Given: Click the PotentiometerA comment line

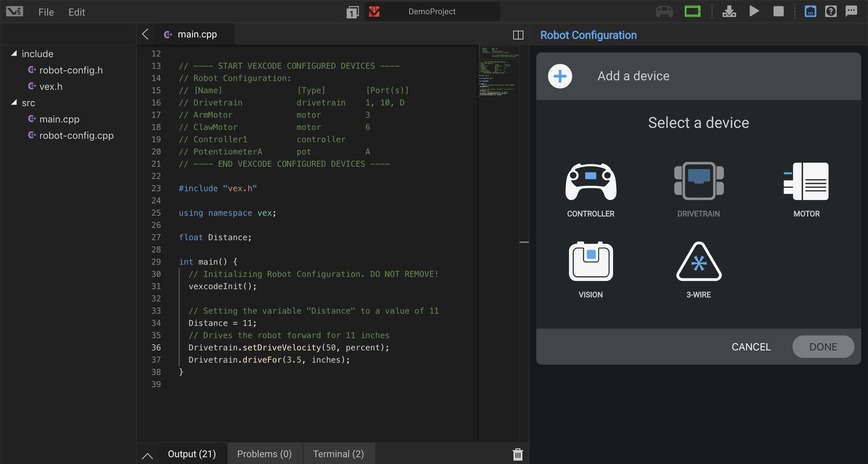Looking at the screenshot, I should click(274, 152).
